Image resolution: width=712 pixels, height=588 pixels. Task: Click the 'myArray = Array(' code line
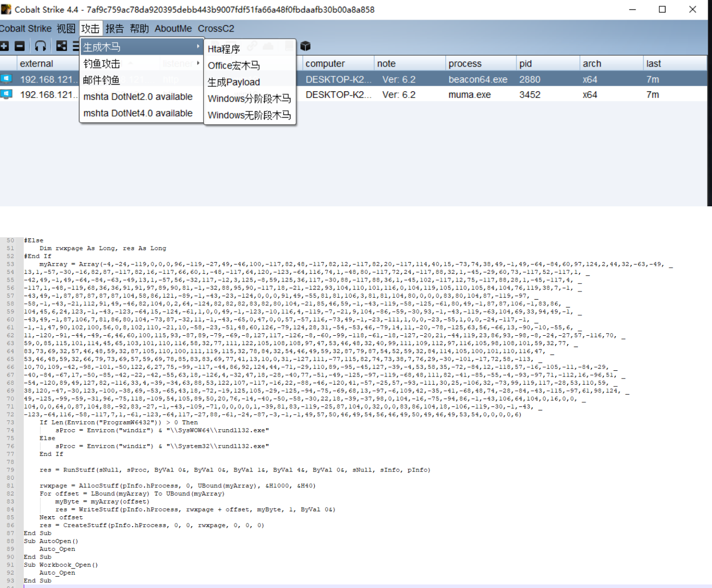click(356, 264)
